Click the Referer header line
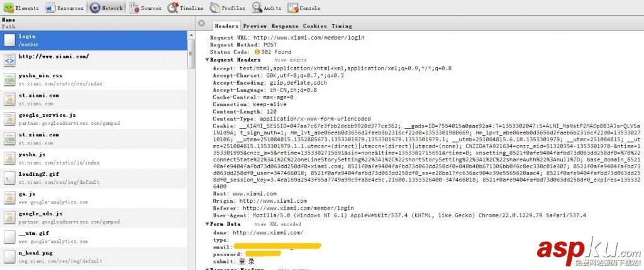Viewport: 644px width, 270px height. click(x=283, y=208)
